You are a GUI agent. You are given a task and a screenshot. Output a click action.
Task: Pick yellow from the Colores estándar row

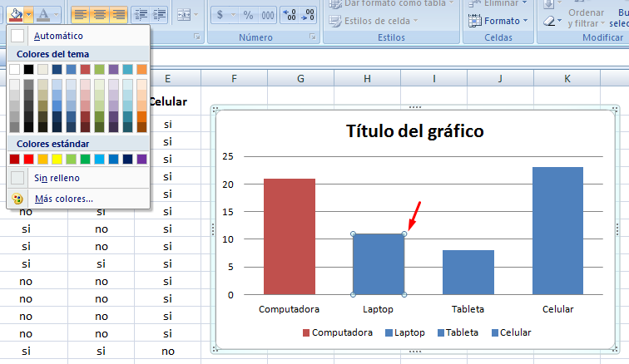(x=57, y=159)
